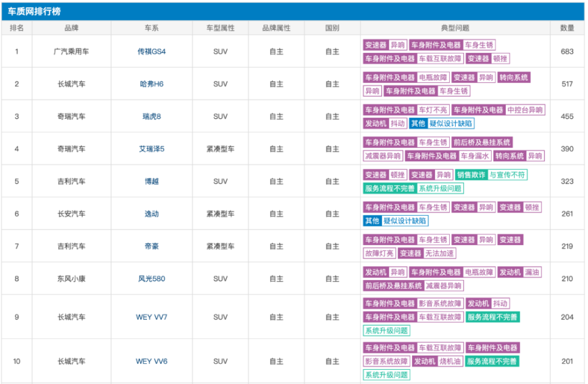This screenshot has width=588, height=384.
Task: Open the 艾瑞泽5 series link
Action: click(x=152, y=149)
